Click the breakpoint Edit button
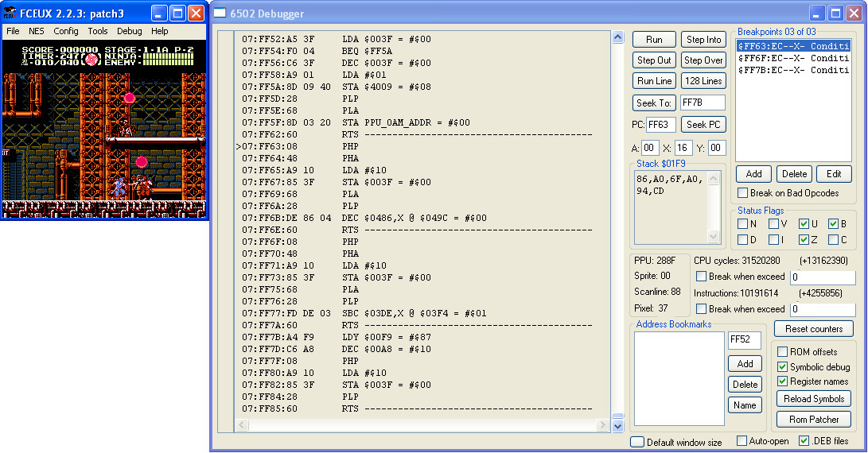This screenshot has height=453, width=868. (x=834, y=174)
